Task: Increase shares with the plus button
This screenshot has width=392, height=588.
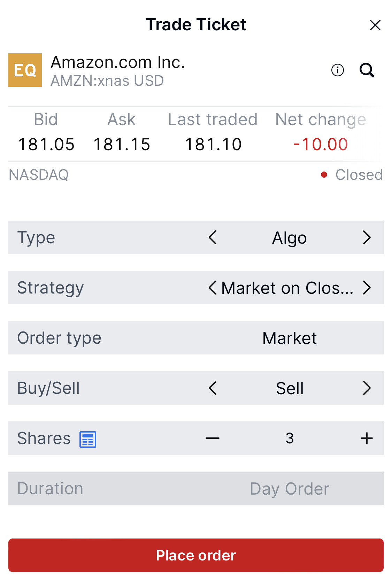Action: [367, 438]
